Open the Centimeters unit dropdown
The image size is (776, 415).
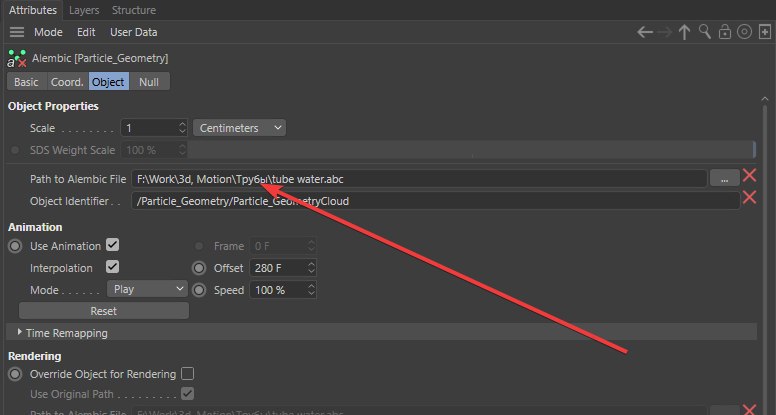(x=239, y=128)
